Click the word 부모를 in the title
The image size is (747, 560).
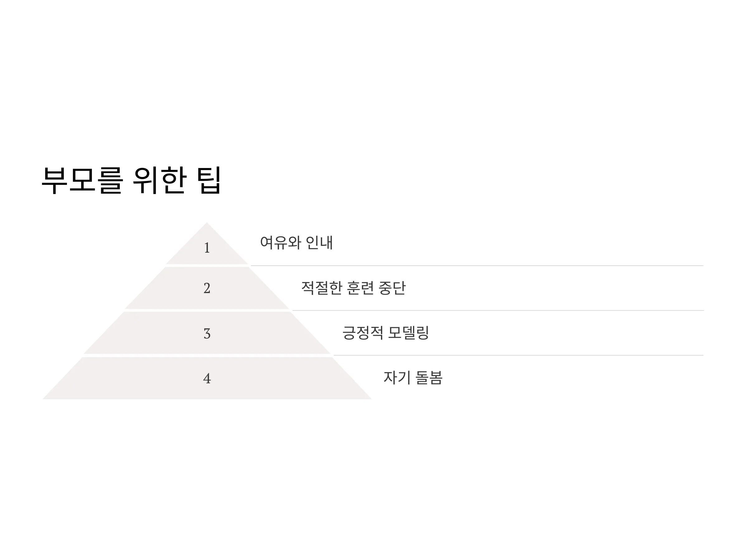pos(82,180)
